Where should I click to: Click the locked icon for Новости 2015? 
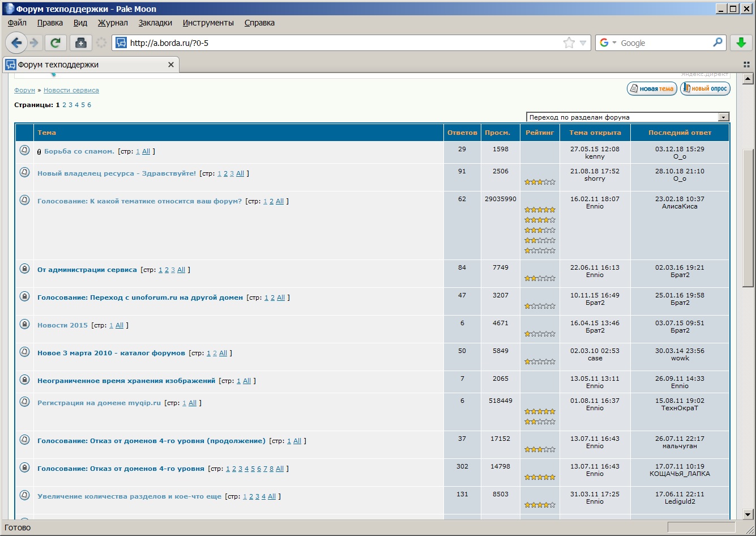[x=24, y=324]
